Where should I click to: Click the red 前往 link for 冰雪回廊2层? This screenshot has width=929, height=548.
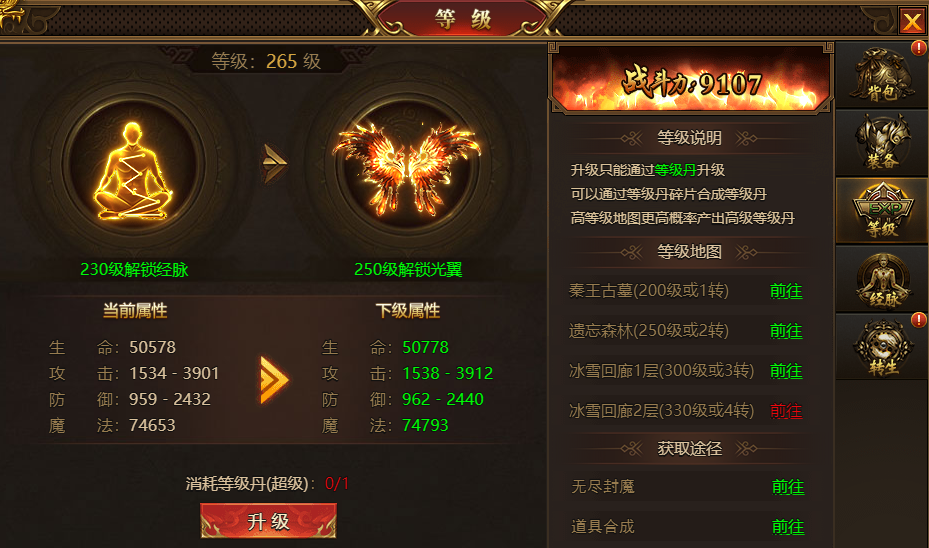coord(786,411)
